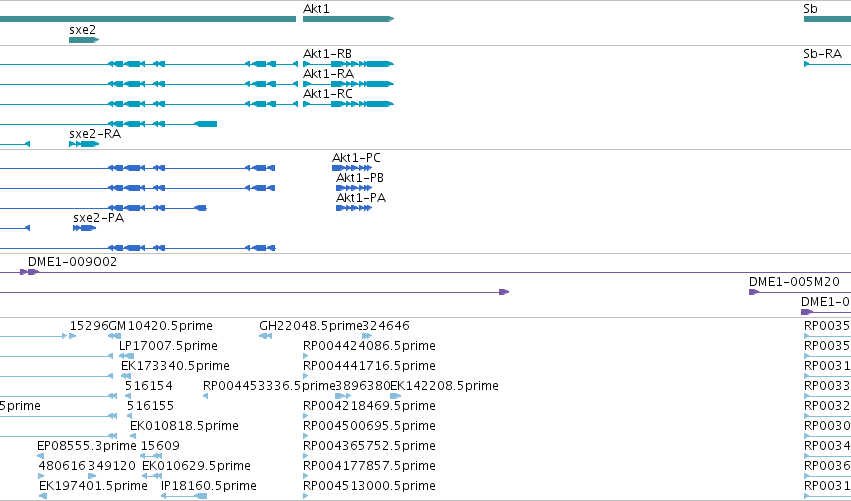The height and width of the screenshot is (501, 851).
Task: Select the IP18160.5prime EST glyph arrow
Action: point(184,496)
